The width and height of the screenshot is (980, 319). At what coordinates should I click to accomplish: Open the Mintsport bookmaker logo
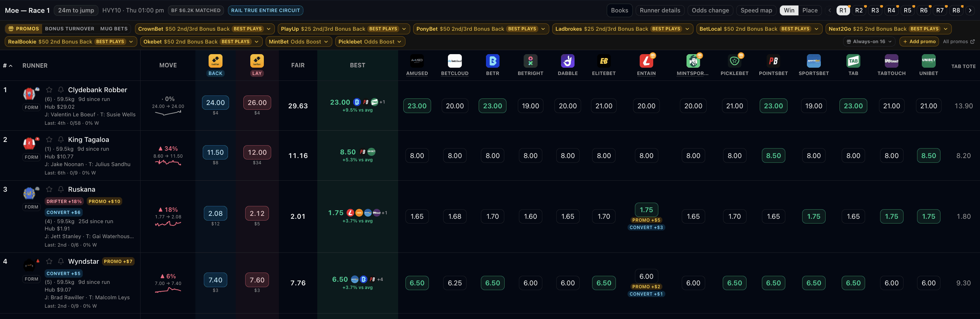pyautogui.click(x=693, y=60)
